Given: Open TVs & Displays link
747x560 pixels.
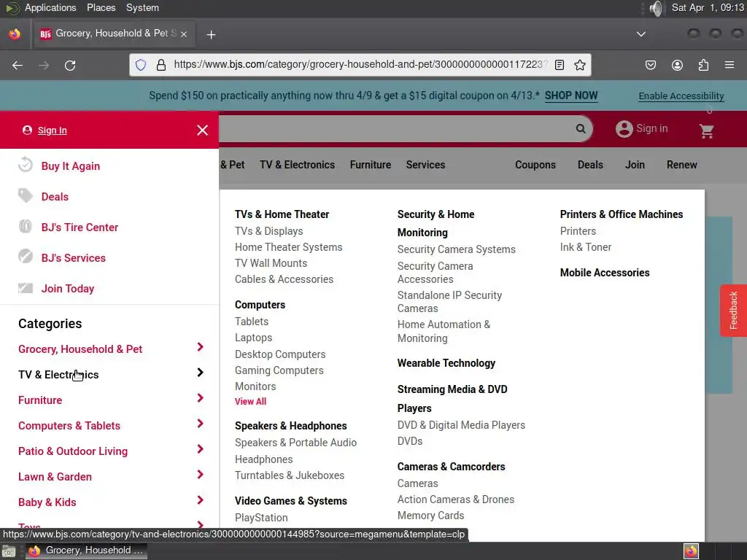Looking at the screenshot, I should tap(268, 231).
